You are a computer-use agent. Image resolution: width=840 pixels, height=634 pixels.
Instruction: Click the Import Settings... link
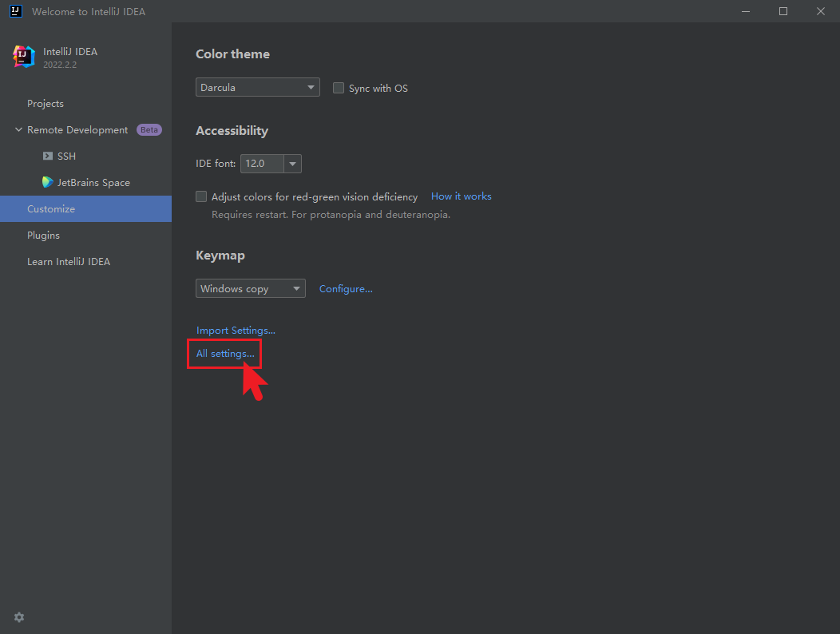[236, 330]
